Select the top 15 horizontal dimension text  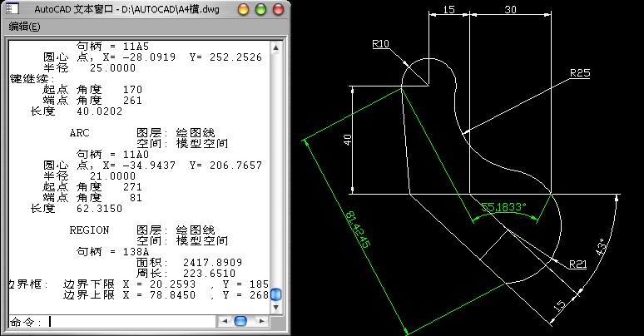coord(449,9)
